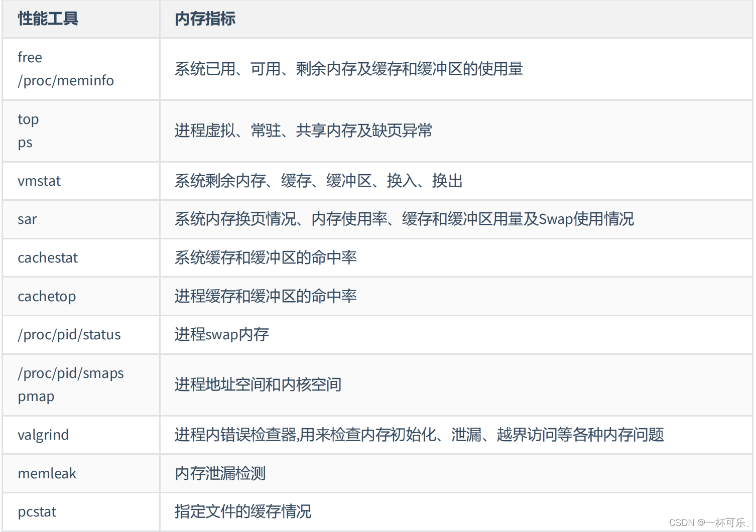The height and width of the screenshot is (532, 756).
Task: Select the ps tool name
Action: point(25,143)
